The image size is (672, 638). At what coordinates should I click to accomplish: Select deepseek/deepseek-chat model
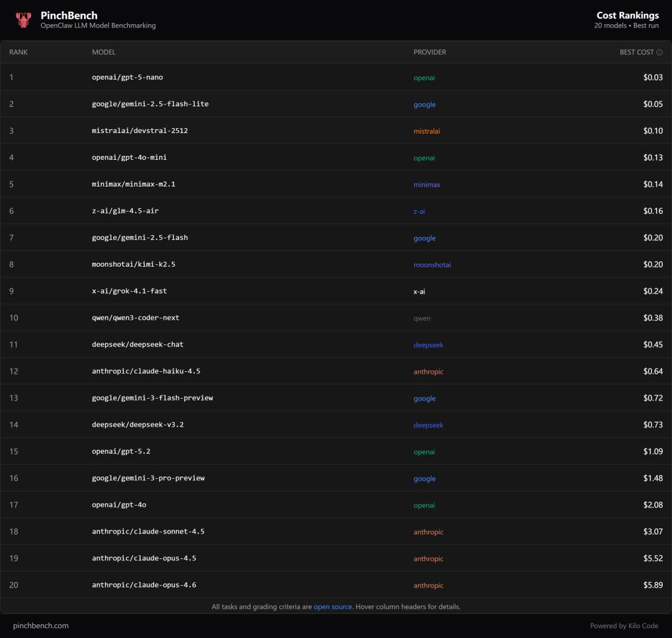point(138,344)
